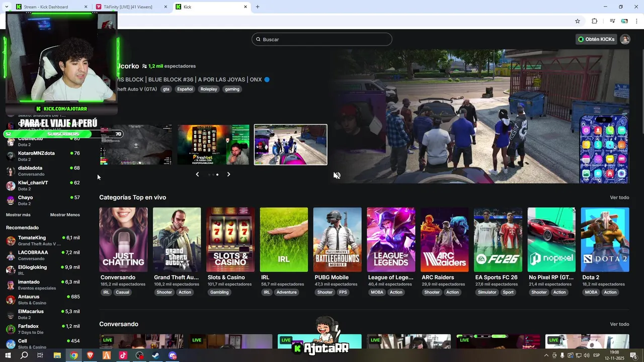Open the Just Chatting category card
Screen dimensions: 644x362
point(123,240)
